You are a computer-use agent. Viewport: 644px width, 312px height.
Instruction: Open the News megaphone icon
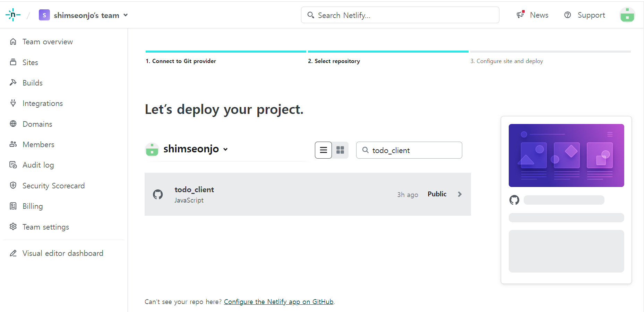pyautogui.click(x=520, y=15)
